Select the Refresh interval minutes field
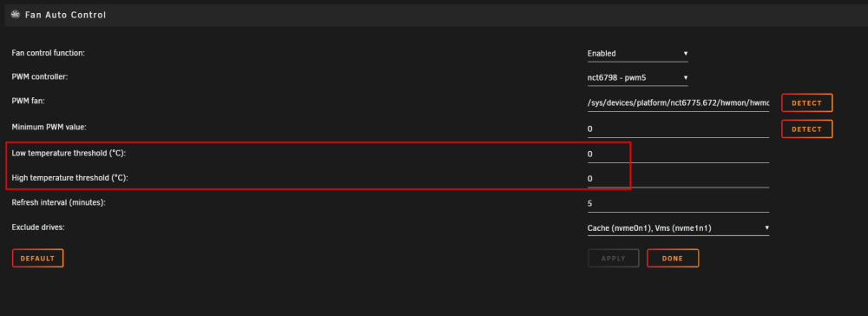This screenshot has width=868, height=316. (678, 204)
